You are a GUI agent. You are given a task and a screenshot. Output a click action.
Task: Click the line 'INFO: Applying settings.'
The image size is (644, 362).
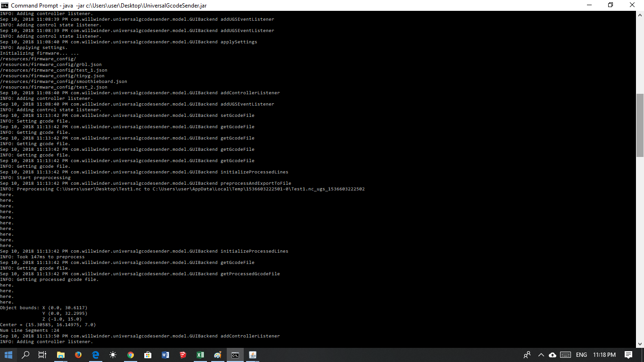click(x=34, y=48)
